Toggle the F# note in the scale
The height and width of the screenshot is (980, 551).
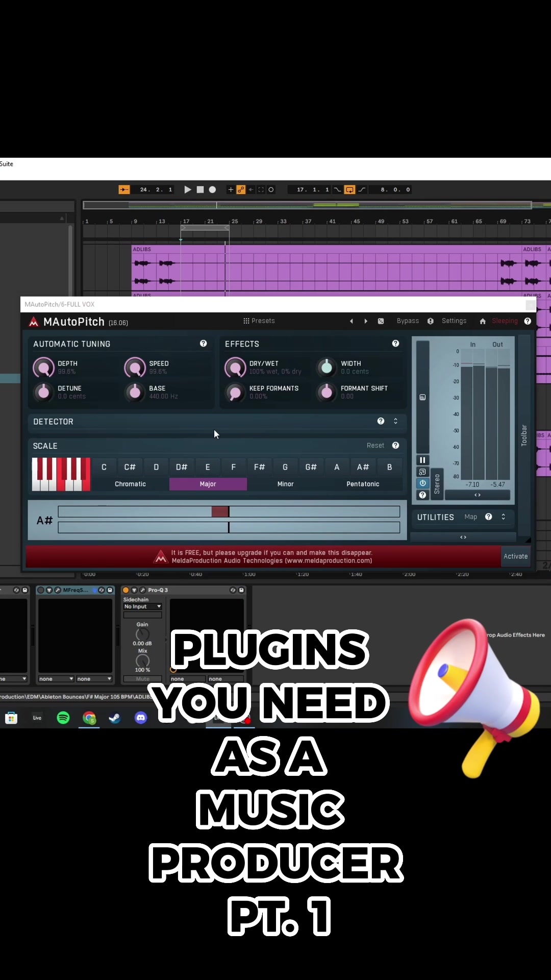coord(259,467)
